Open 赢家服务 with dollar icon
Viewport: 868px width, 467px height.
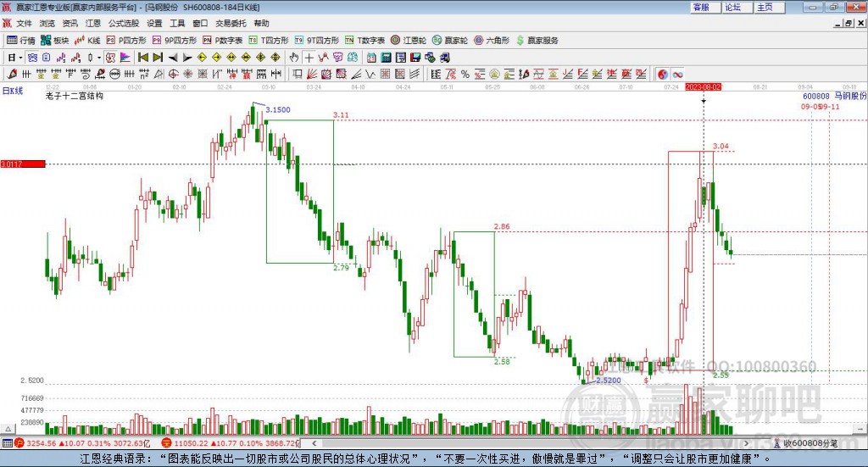537,41
